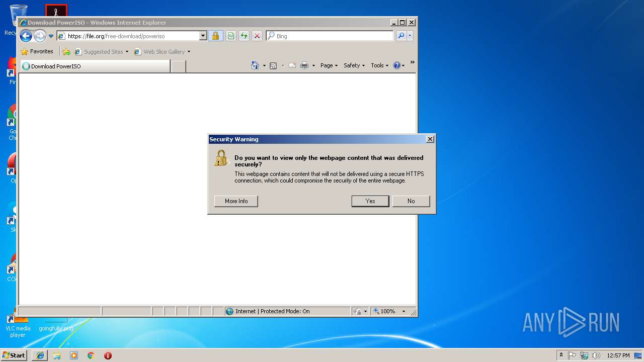The image size is (644, 362).
Task: Open Web Slice Gallery link
Action: tap(159, 52)
